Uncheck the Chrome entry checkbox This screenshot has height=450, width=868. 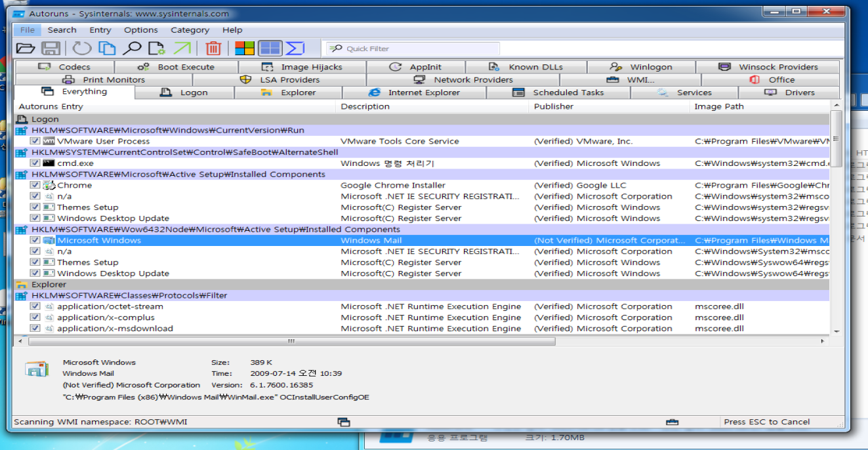click(35, 185)
